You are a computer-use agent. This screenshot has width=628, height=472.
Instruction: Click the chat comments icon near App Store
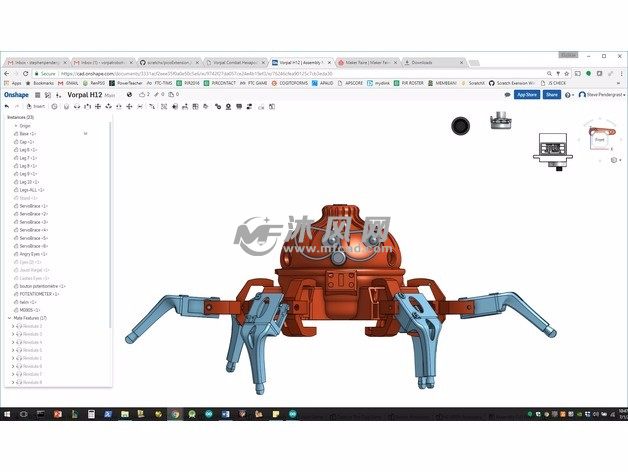pos(507,94)
